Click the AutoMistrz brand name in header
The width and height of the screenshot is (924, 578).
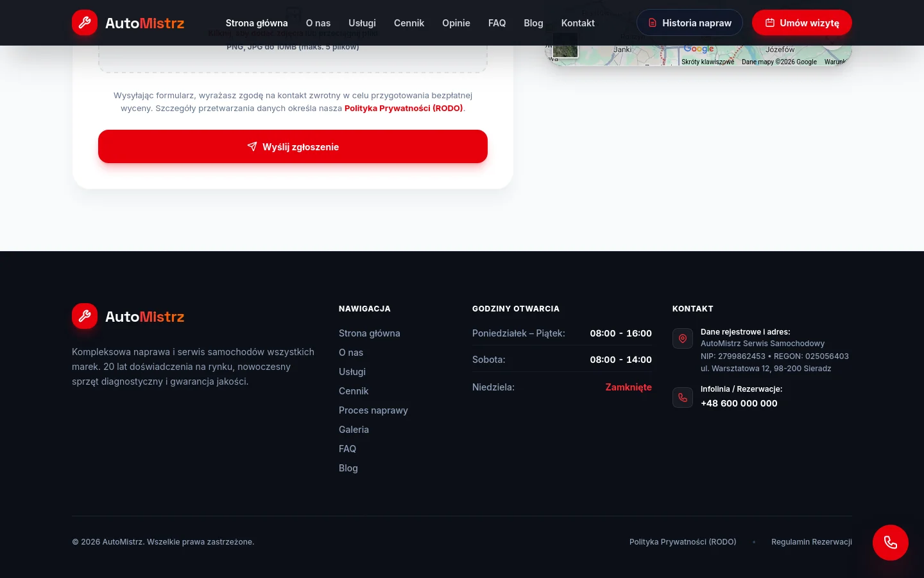145,23
